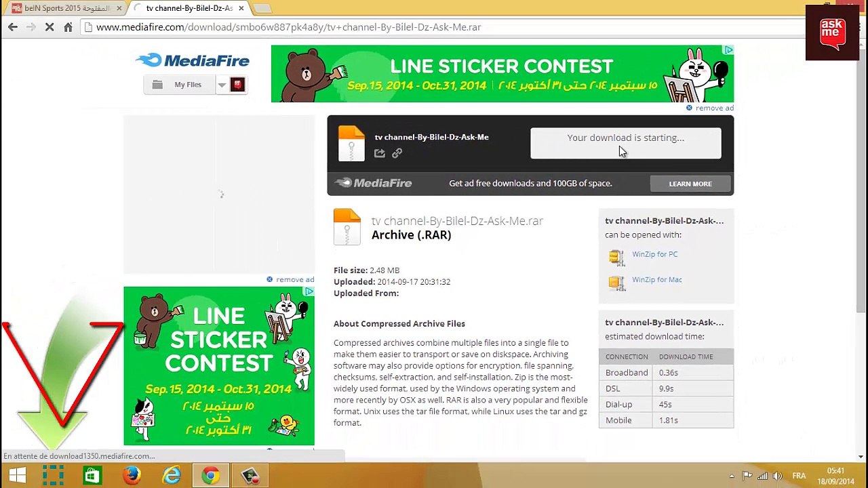Click the browser forward arrow
The height and width of the screenshot is (488, 868).
coord(31,27)
